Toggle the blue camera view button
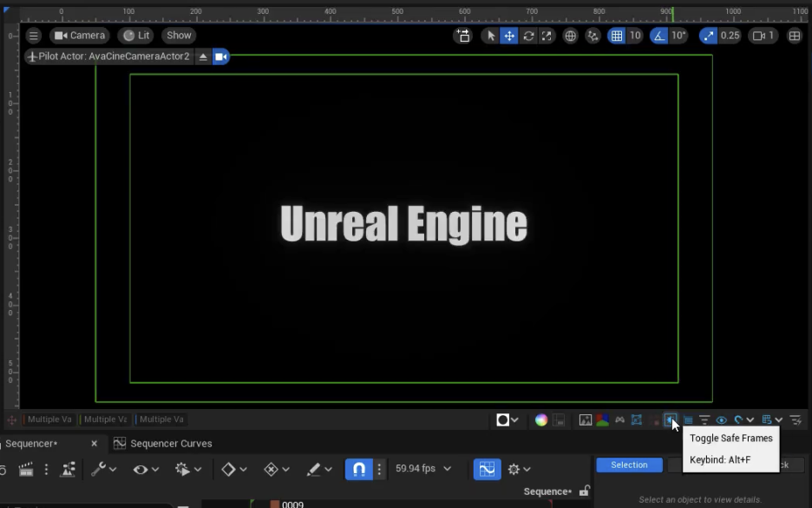Screen dimensions: 812x508 220,56
